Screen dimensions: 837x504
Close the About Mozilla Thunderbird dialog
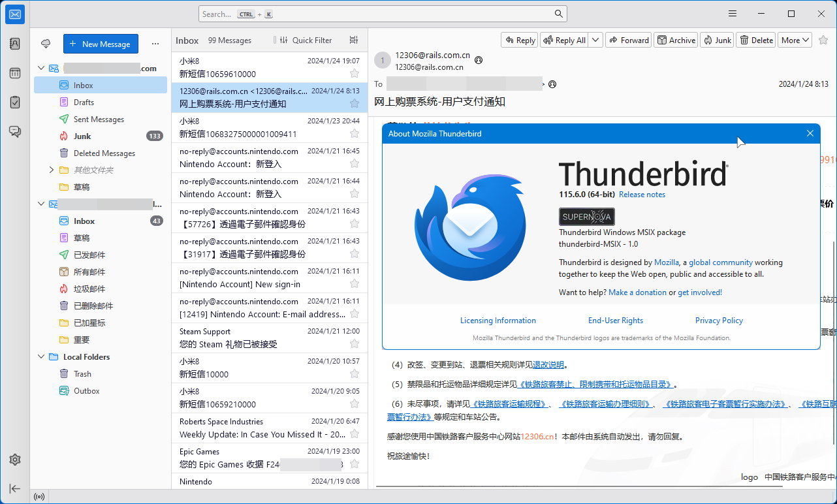[x=810, y=133]
